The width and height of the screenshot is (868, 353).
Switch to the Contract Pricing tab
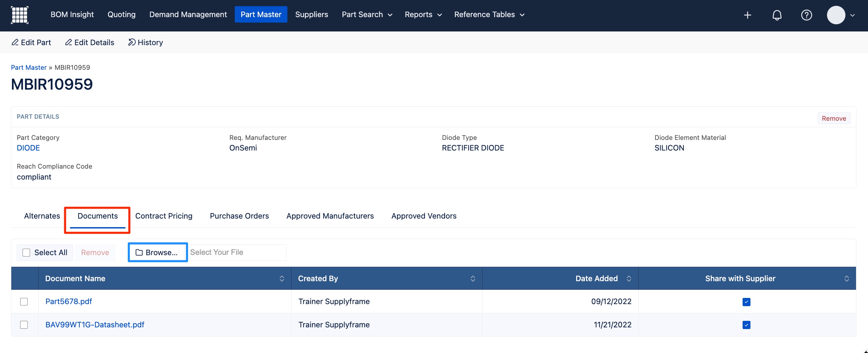coord(164,216)
